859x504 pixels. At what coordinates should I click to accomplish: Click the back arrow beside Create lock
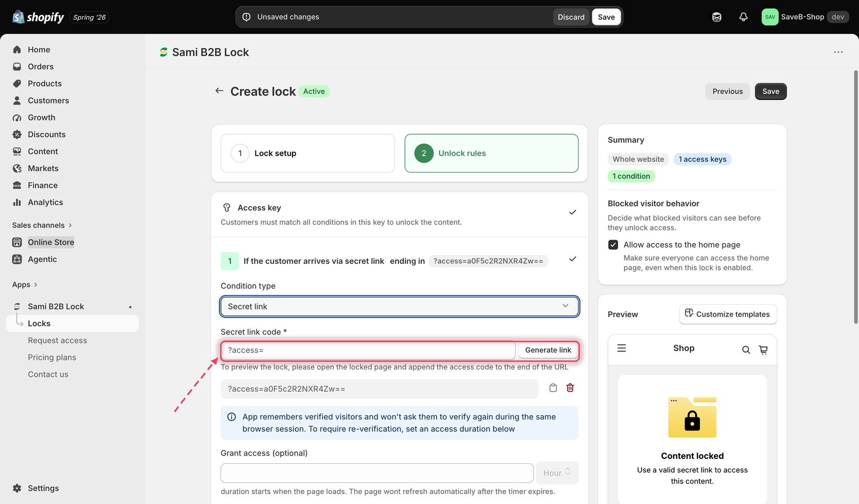coord(219,91)
